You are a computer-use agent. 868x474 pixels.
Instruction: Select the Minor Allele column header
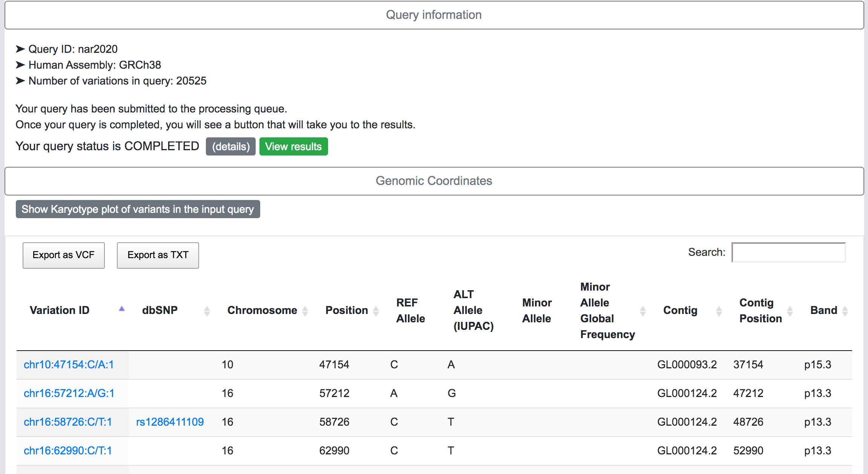click(x=537, y=310)
